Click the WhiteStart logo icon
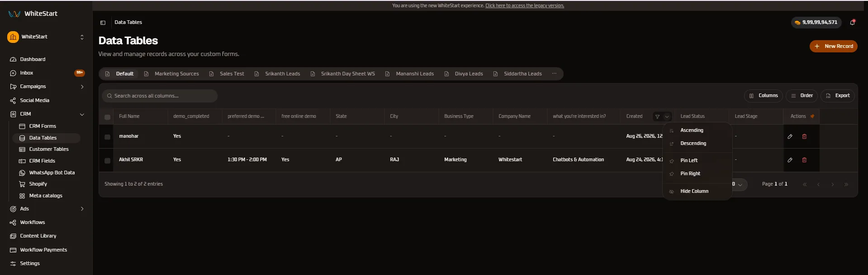The width and height of the screenshot is (868, 275). 14,14
